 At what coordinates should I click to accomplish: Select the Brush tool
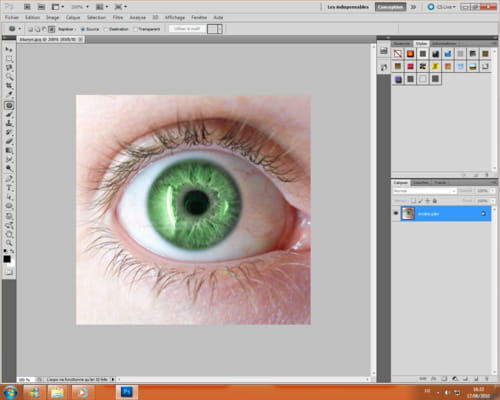click(x=9, y=115)
